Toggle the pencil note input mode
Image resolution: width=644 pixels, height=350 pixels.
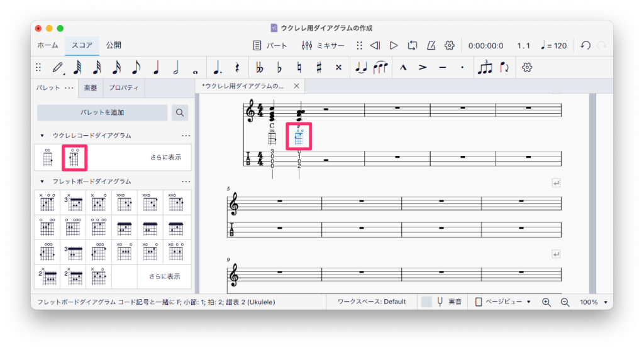coord(58,67)
